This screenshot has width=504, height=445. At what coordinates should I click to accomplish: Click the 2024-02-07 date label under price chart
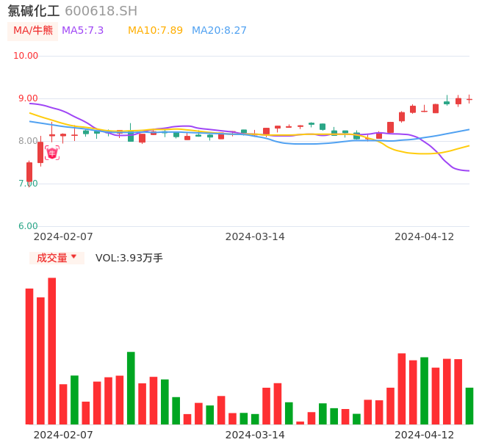[63, 236]
